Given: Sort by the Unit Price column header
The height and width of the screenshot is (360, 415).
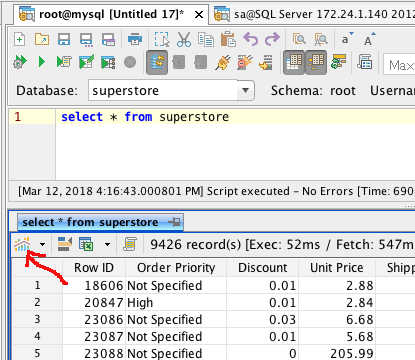Looking at the screenshot, I should pyautogui.click(x=337, y=268).
